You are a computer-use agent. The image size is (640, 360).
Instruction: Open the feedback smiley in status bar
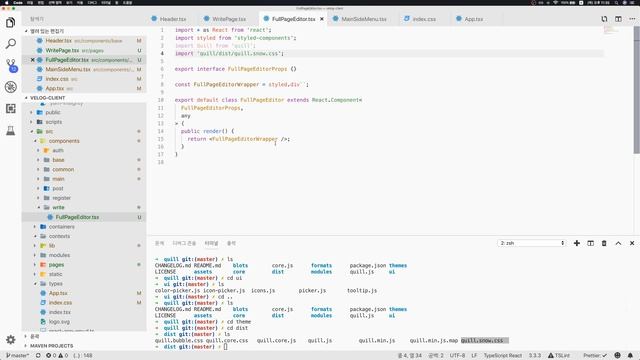[618, 356]
